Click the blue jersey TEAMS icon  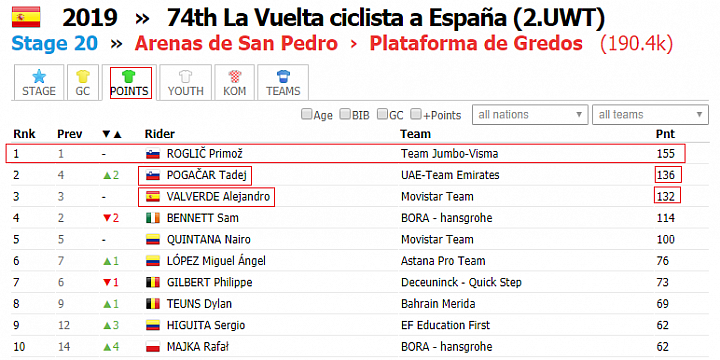pos(283,76)
